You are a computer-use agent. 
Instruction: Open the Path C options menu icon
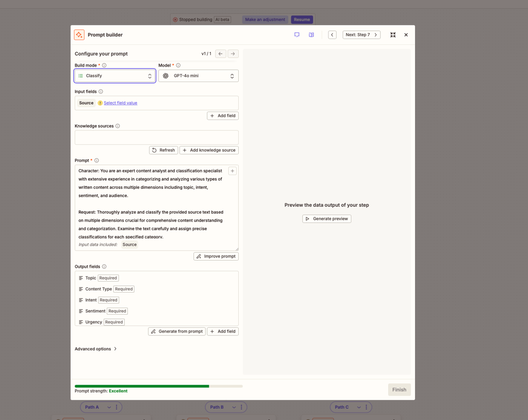pos(367,407)
